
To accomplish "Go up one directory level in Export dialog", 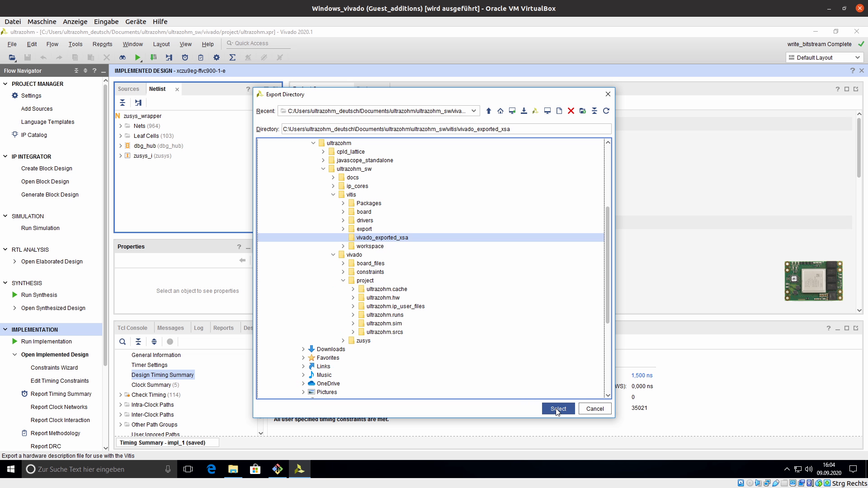I will 488,111.
